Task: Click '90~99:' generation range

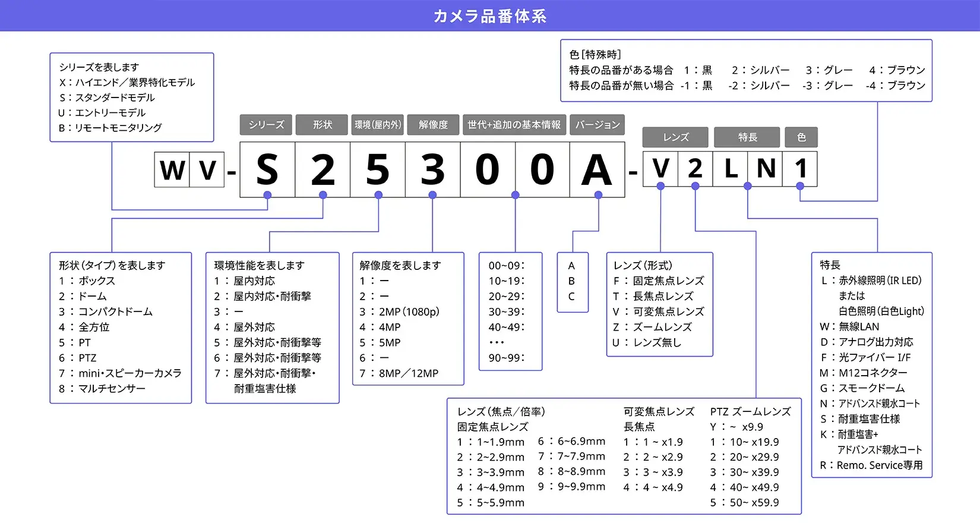Action: point(507,358)
